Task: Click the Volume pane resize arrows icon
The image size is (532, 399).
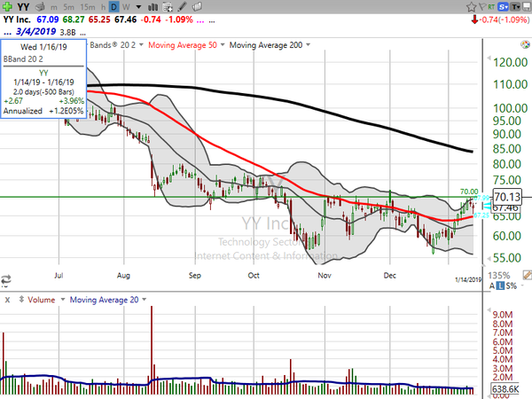Action: coord(21,300)
